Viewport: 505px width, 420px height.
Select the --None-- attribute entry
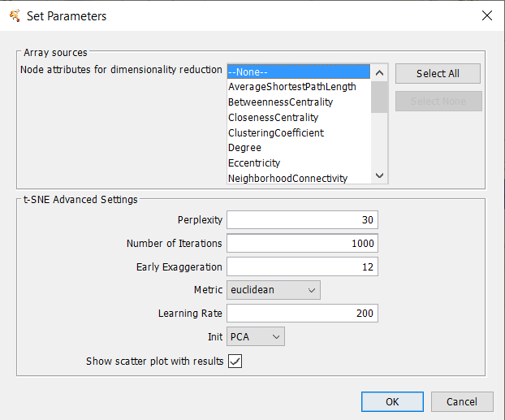pos(299,71)
